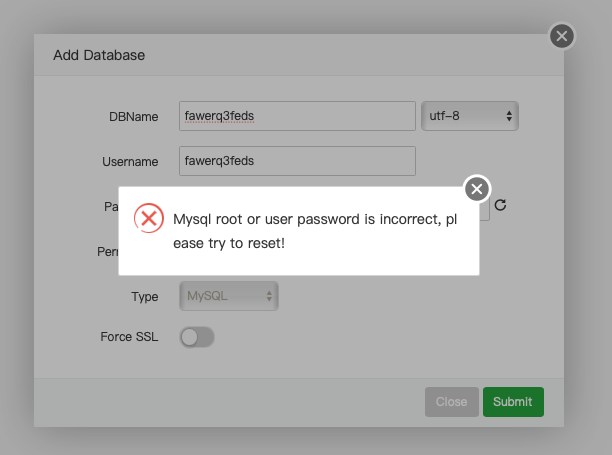Regenerate password with the refresh icon
Screen dimensions: 612x455
tap(501, 205)
